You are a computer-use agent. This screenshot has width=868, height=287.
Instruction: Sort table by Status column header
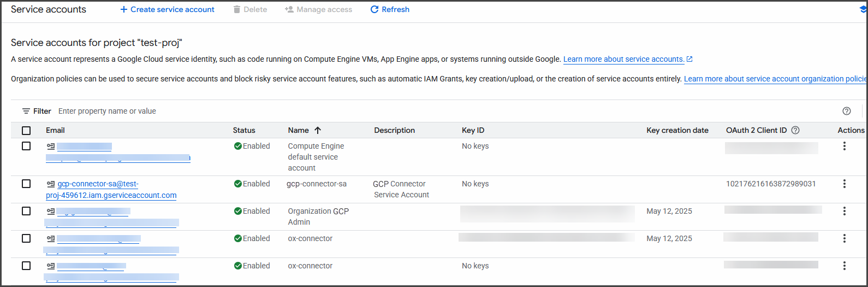(244, 130)
